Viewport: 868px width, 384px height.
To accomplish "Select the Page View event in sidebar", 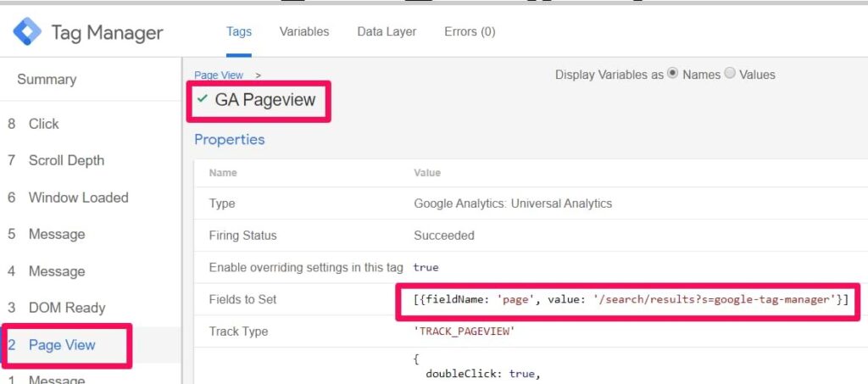I will tap(62, 345).
